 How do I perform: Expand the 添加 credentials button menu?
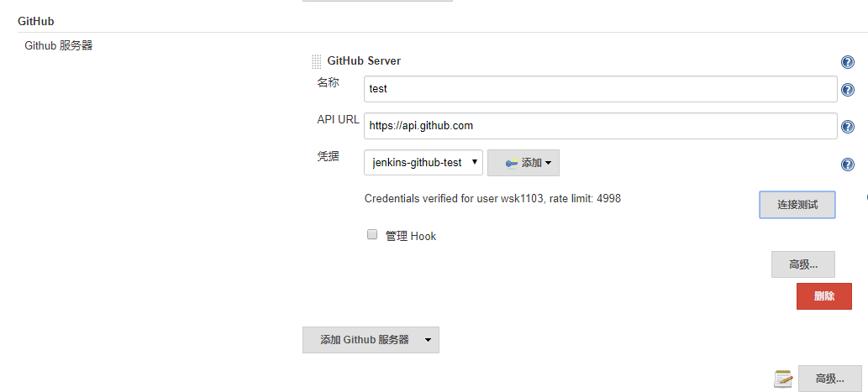tap(523, 163)
